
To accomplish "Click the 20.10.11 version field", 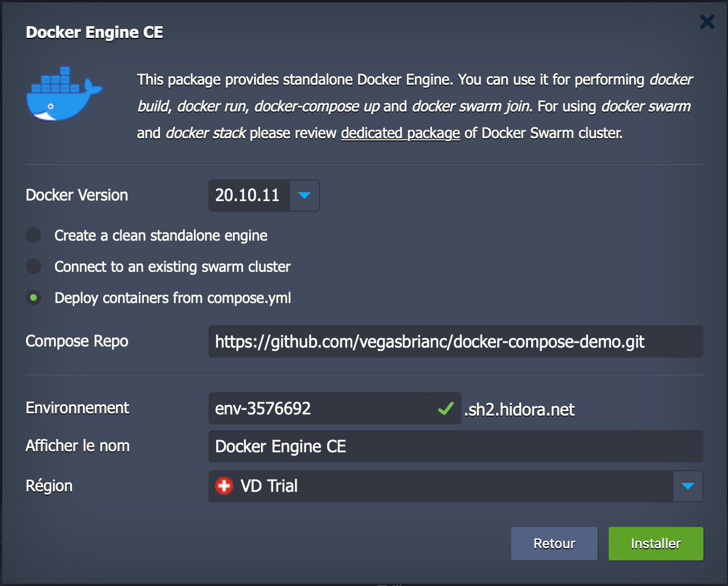I will pos(249,196).
